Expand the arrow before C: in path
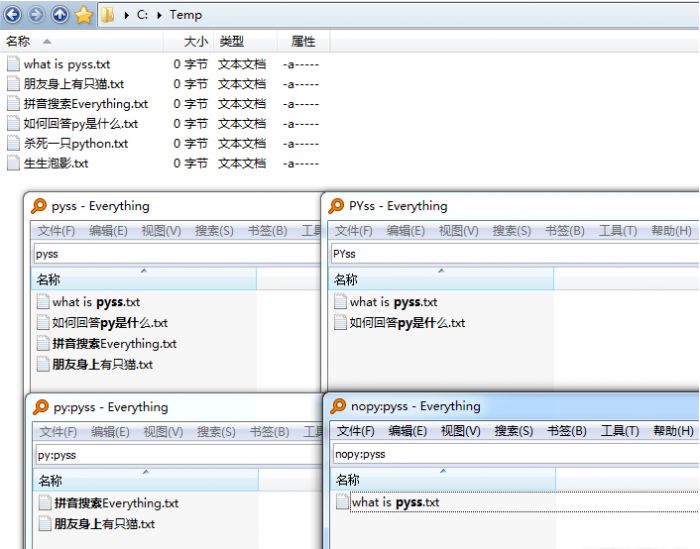This screenshot has height=549, width=700. (127, 15)
